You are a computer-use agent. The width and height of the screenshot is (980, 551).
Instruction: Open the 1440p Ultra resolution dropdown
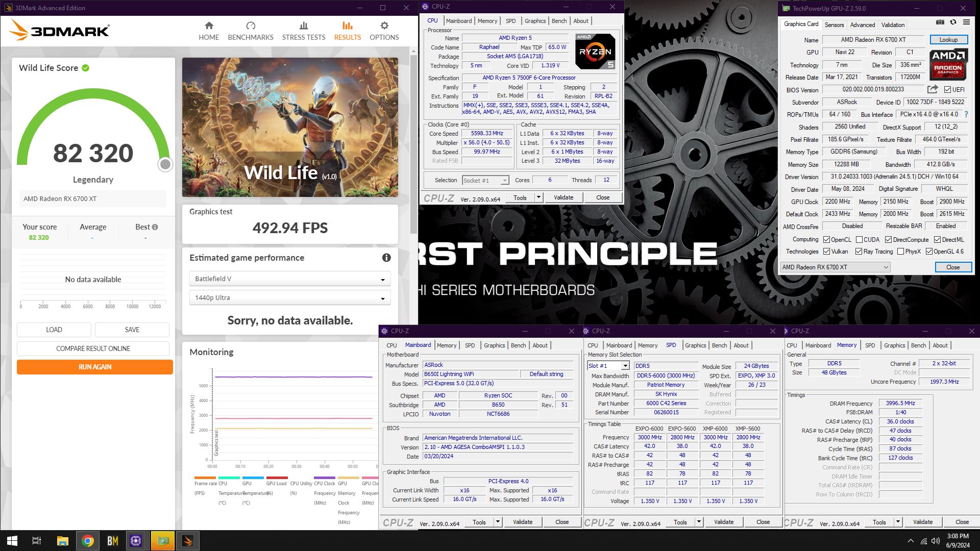(x=290, y=297)
